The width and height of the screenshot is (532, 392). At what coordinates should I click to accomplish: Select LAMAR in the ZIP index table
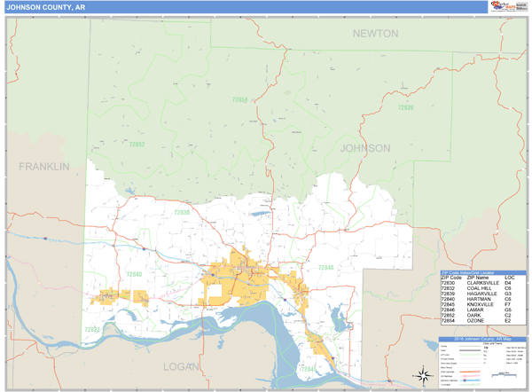pos(475,310)
